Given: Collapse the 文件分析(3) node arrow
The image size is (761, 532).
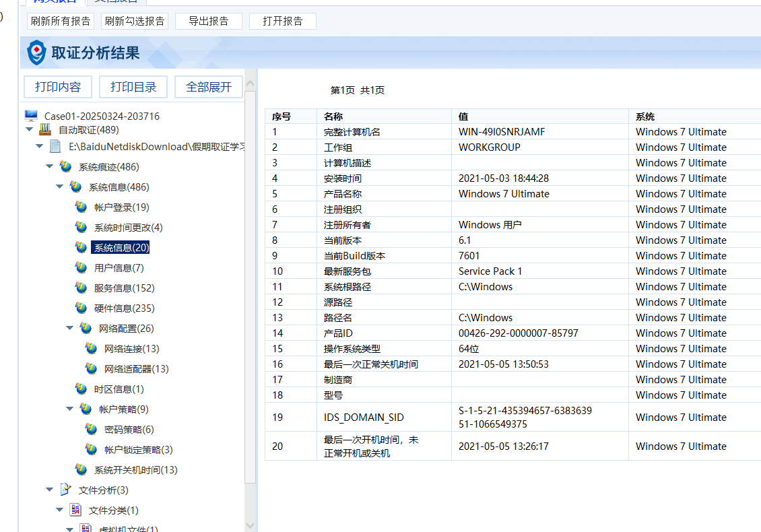Looking at the screenshot, I should 50,490.
